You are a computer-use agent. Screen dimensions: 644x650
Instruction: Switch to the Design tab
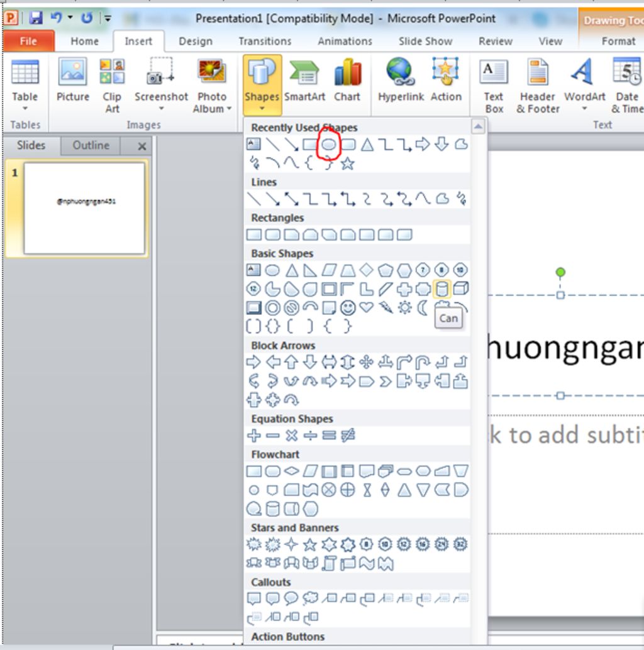[x=196, y=41]
